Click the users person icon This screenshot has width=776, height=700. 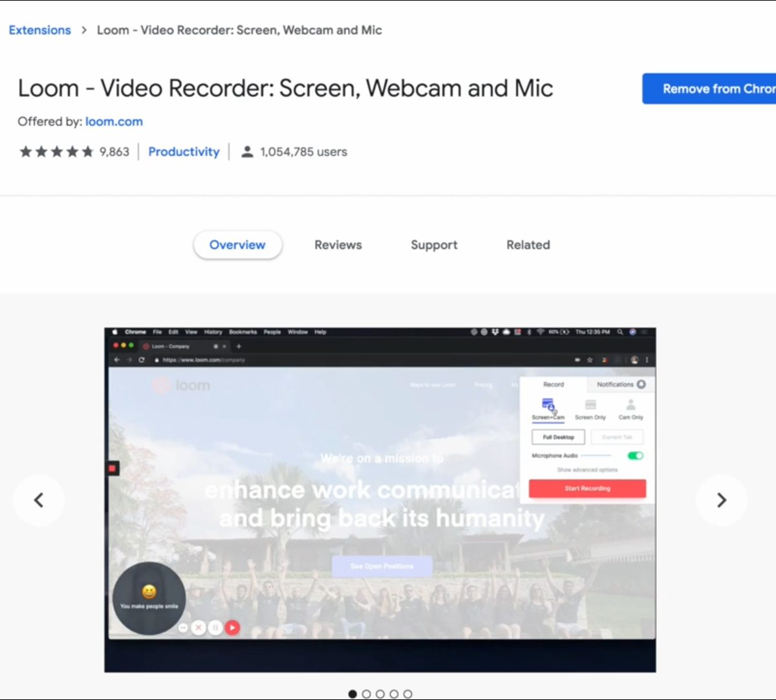point(247,152)
